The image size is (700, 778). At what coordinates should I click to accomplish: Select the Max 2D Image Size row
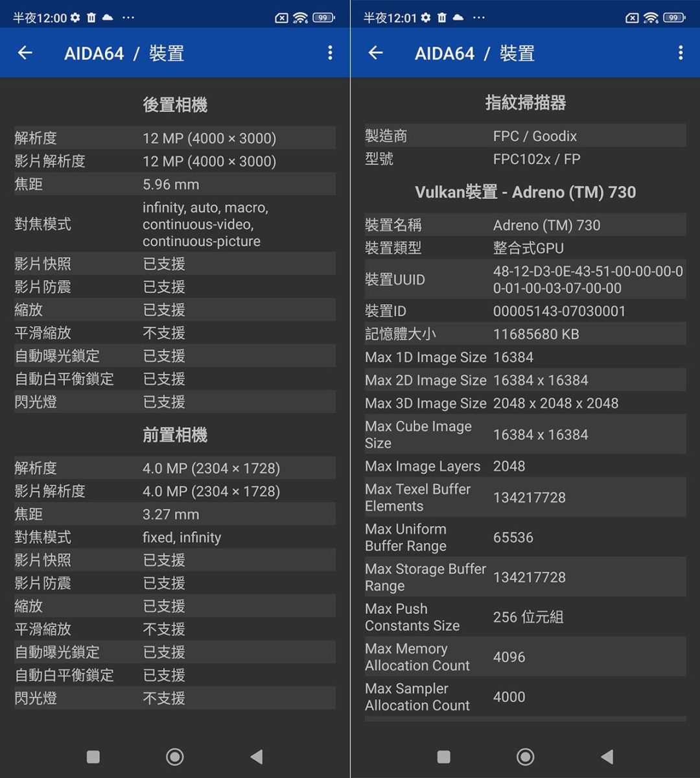coord(526,380)
